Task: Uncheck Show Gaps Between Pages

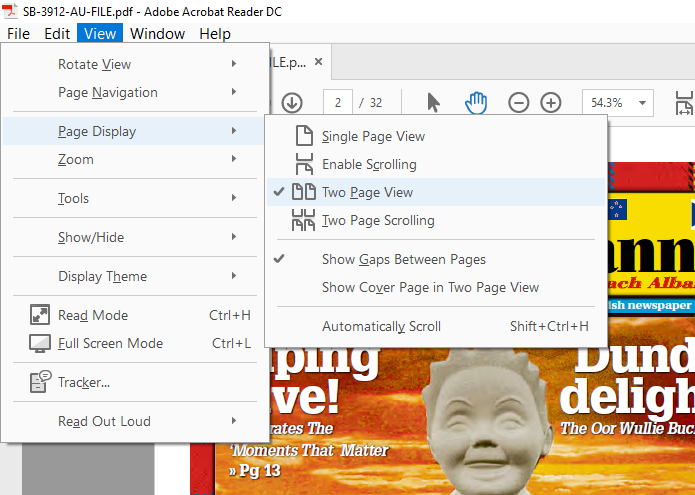Action: click(403, 259)
